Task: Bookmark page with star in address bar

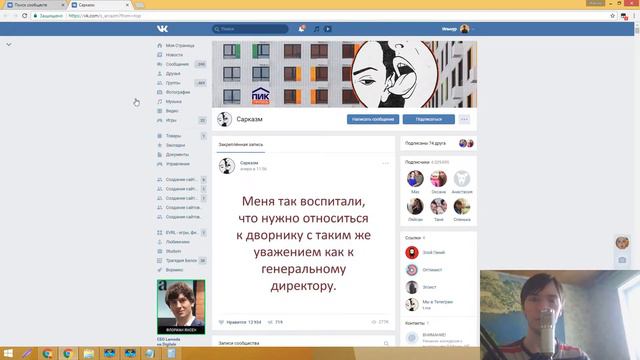Action: coord(612,16)
